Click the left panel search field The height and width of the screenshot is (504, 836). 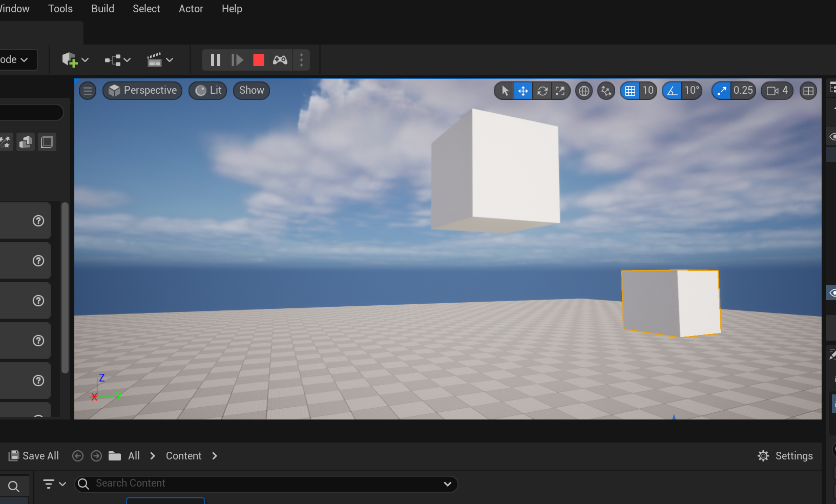31,112
